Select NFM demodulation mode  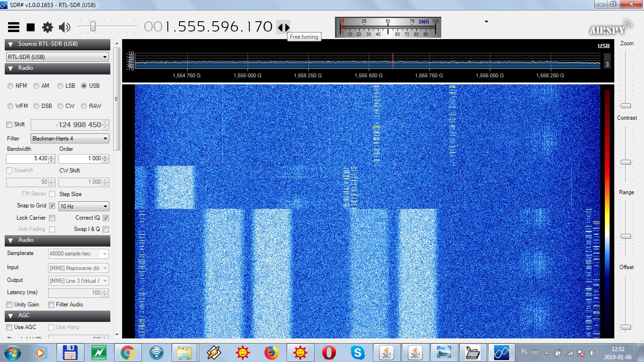10,86
